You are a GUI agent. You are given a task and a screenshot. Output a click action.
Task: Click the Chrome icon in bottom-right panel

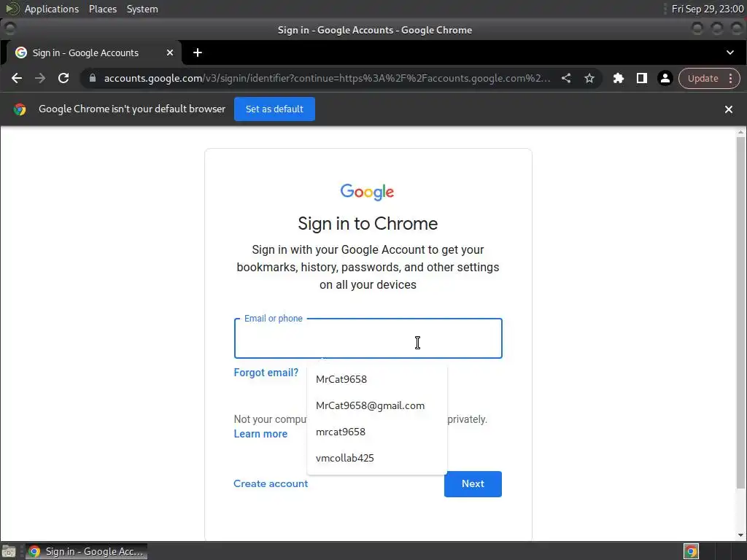point(692,551)
